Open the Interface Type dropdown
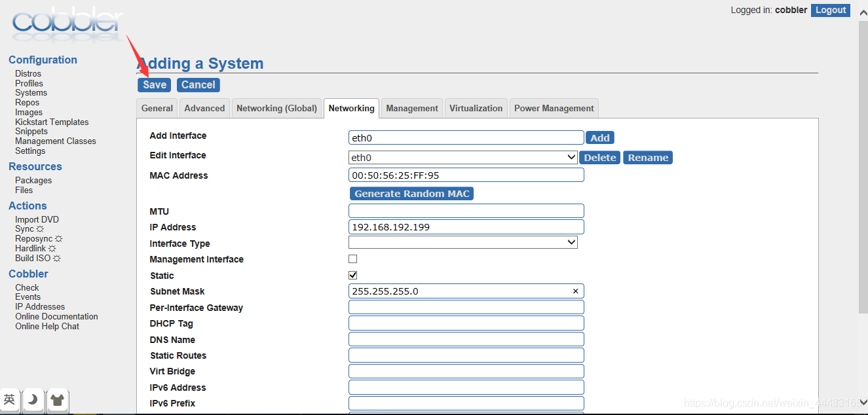 tap(463, 243)
